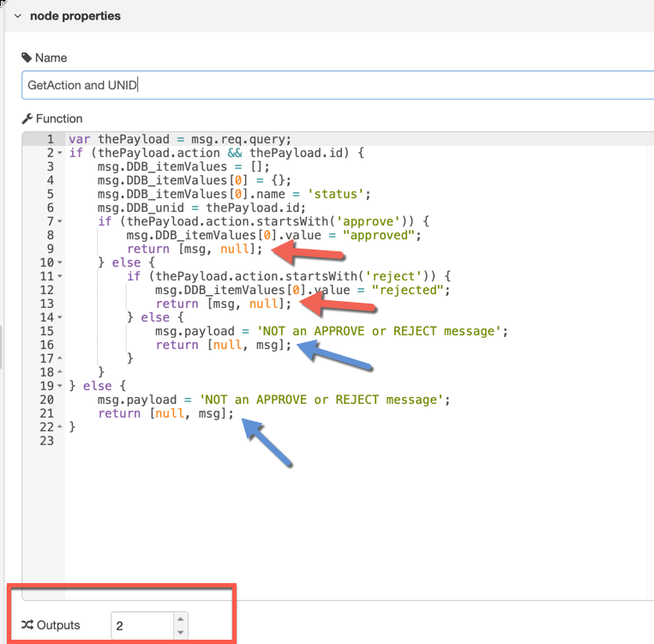Click the Outputs label
Viewport: 654px width, 644px height.
coord(58,625)
